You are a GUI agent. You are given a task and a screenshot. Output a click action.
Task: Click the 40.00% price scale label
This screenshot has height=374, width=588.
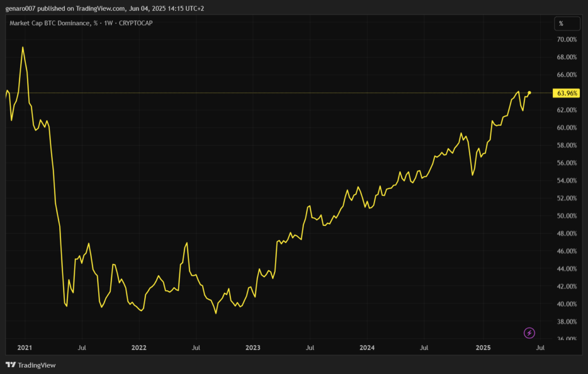[567, 304]
